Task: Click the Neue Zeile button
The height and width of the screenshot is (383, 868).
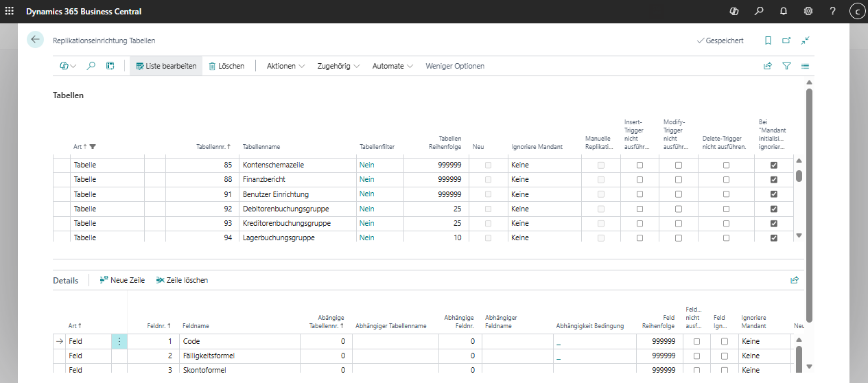Action: click(x=122, y=280)
